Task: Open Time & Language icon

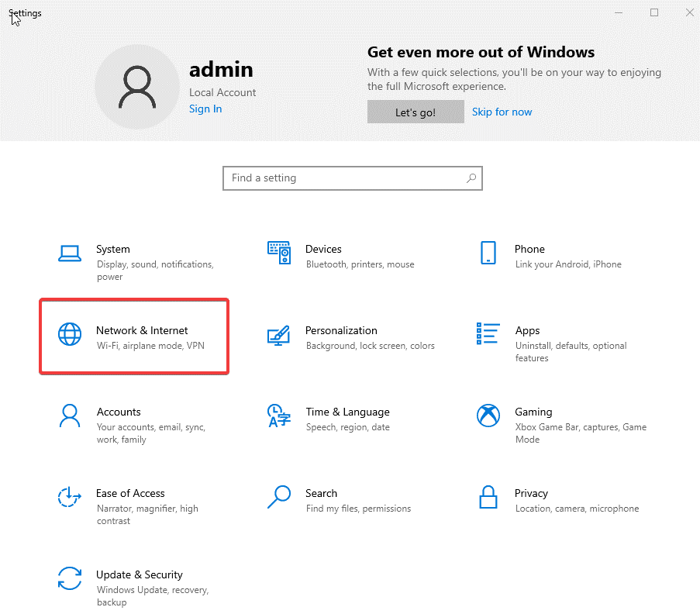Action: click(278, 416)
